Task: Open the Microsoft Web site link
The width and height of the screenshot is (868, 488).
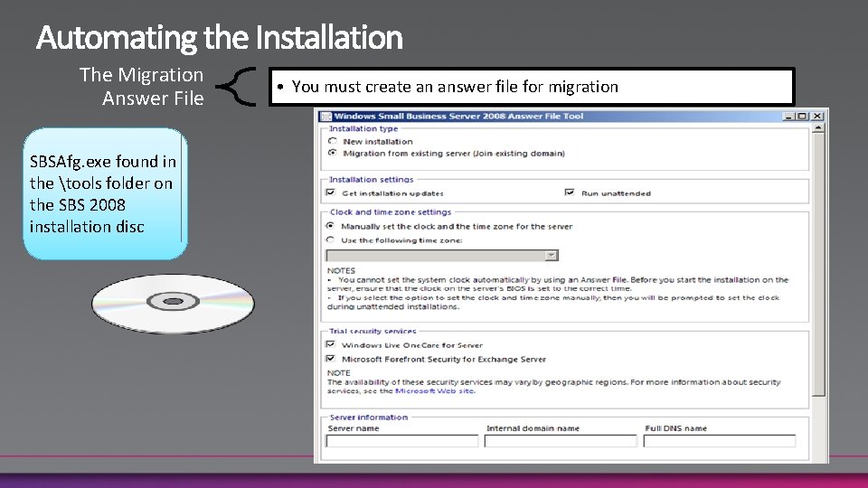Action: (435, 390)
